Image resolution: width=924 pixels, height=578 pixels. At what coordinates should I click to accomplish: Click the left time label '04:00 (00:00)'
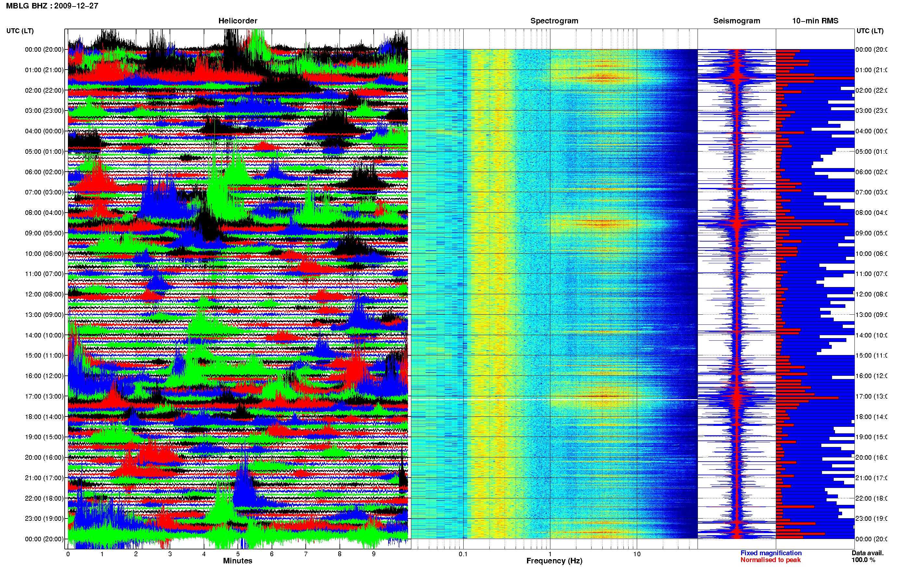coord(44,131)
